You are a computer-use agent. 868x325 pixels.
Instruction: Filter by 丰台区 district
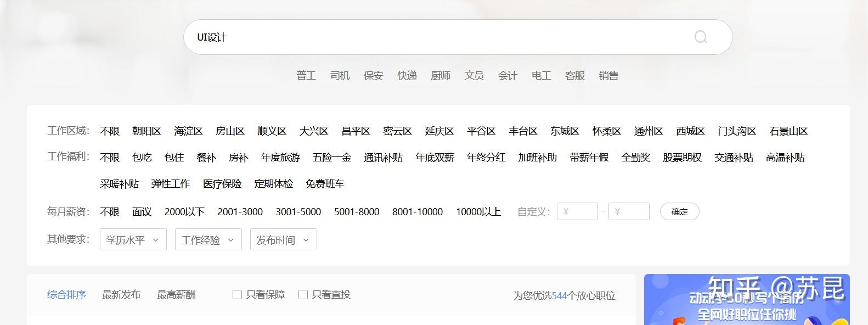523,131
